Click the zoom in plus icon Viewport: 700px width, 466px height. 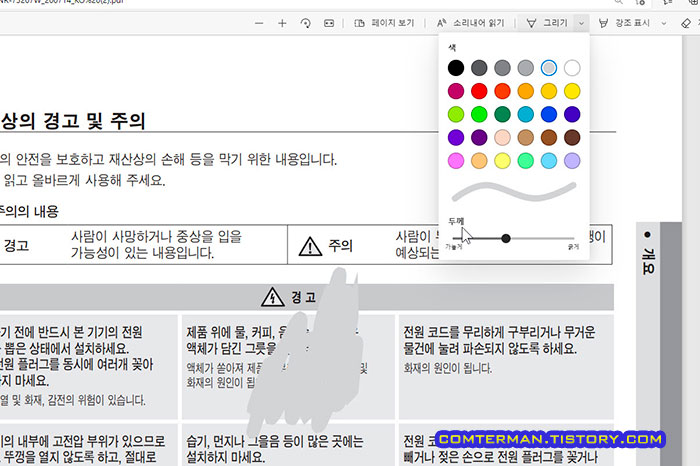click(x=282, y=23)
